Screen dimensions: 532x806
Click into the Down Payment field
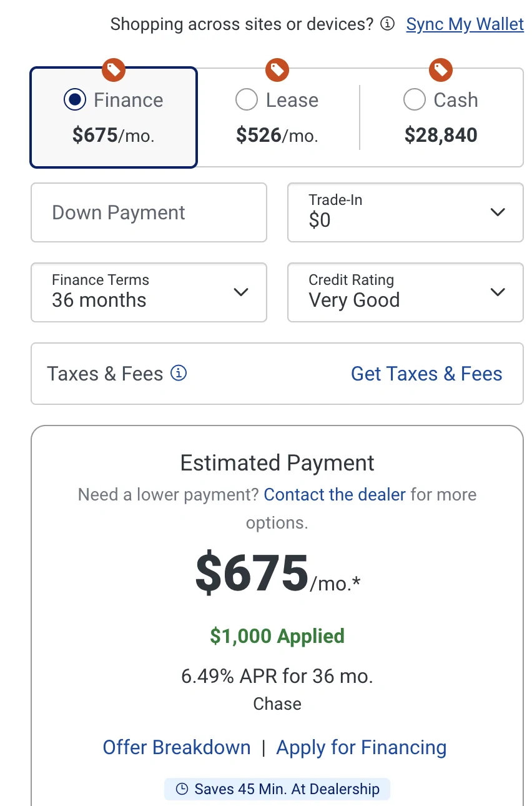pyautogui.click(x=149, y=212)
